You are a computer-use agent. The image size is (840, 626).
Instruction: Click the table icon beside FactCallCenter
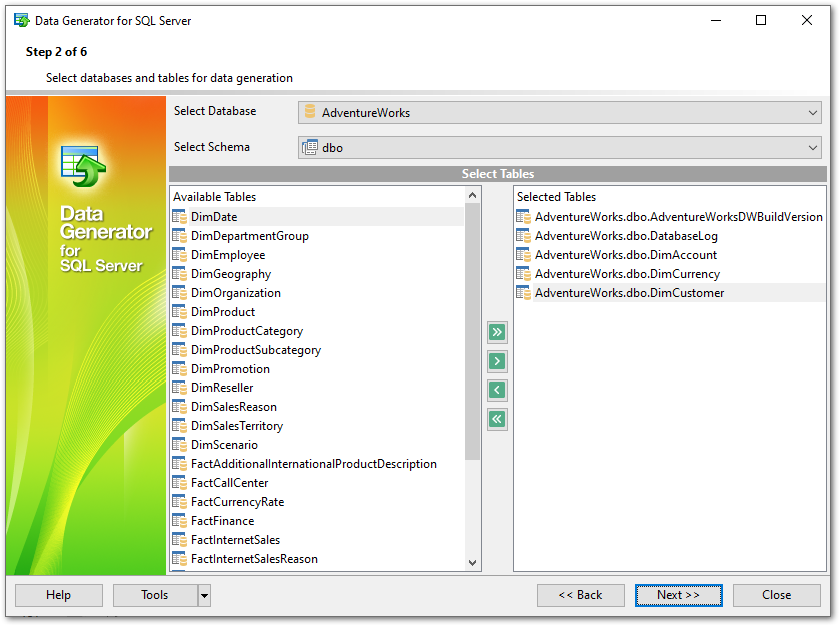pyautogui.click(x=179, y=482)
